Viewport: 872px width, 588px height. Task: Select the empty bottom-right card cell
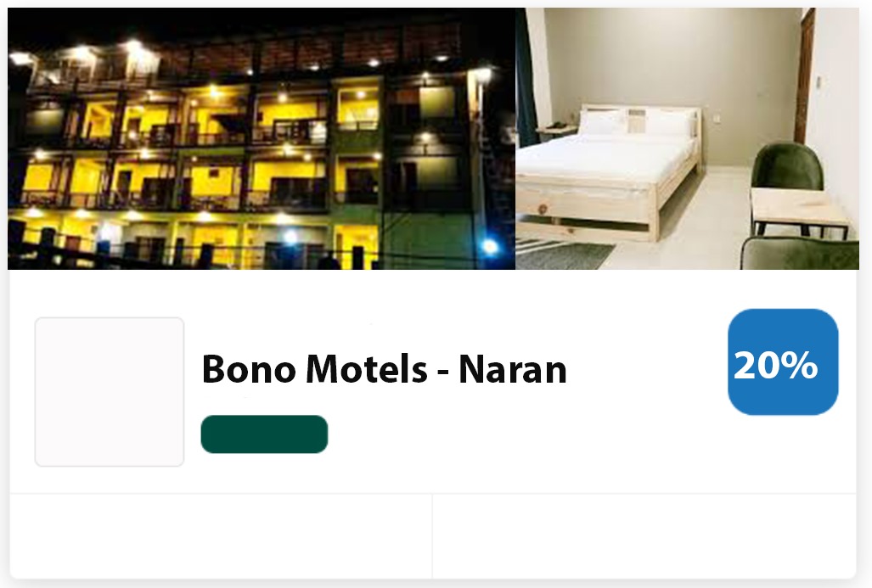tap(644, 536)
